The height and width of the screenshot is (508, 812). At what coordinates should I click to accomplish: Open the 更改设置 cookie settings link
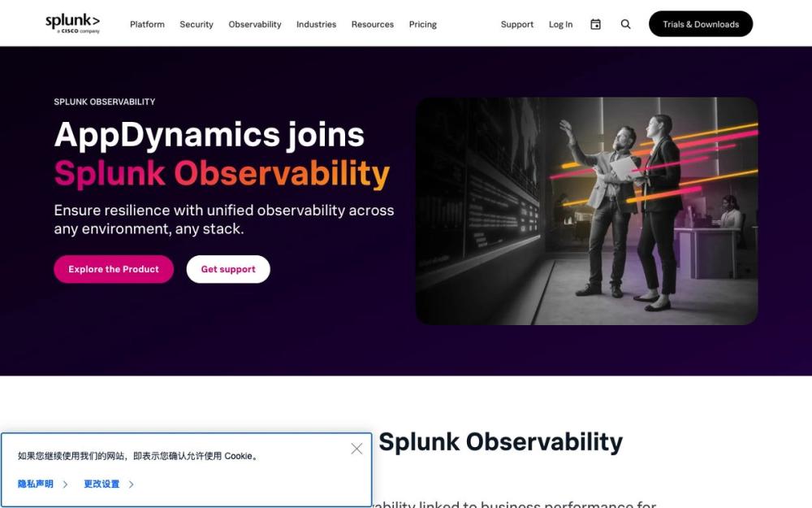click(x=101, y=484)
